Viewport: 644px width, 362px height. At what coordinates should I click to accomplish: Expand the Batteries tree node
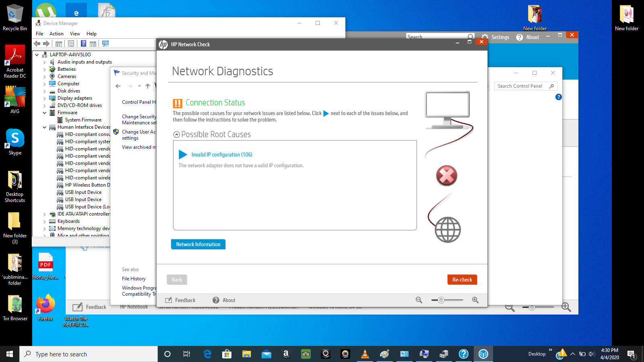tap(45, 70)
